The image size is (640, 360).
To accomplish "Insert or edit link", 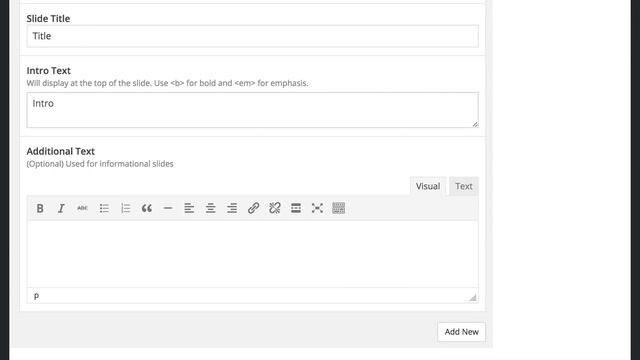I will 253,208.
